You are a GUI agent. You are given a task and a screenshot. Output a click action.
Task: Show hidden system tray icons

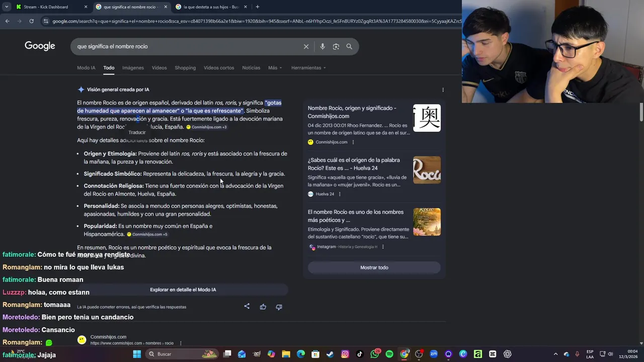tap(555, 354)
